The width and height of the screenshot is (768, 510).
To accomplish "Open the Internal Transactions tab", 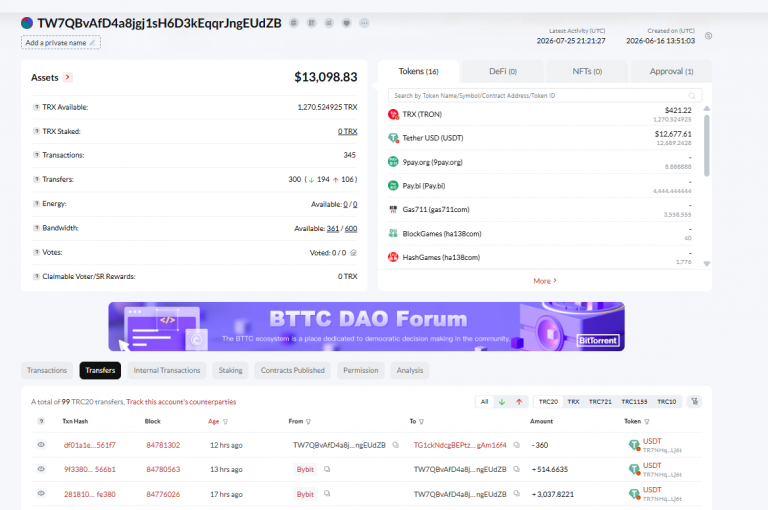I will pos(167,370).
